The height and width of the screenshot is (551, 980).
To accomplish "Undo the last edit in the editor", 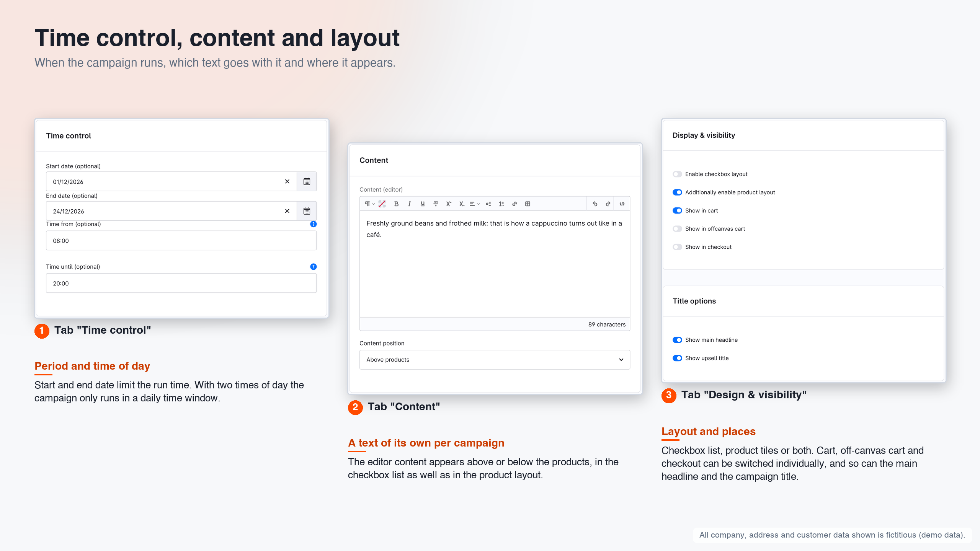I will (x=595, y=204).
